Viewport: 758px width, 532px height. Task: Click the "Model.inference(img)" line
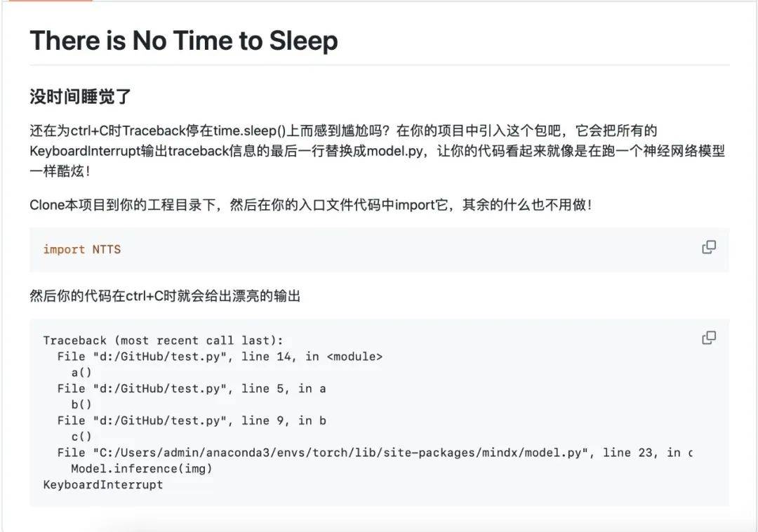click(141, 469)
